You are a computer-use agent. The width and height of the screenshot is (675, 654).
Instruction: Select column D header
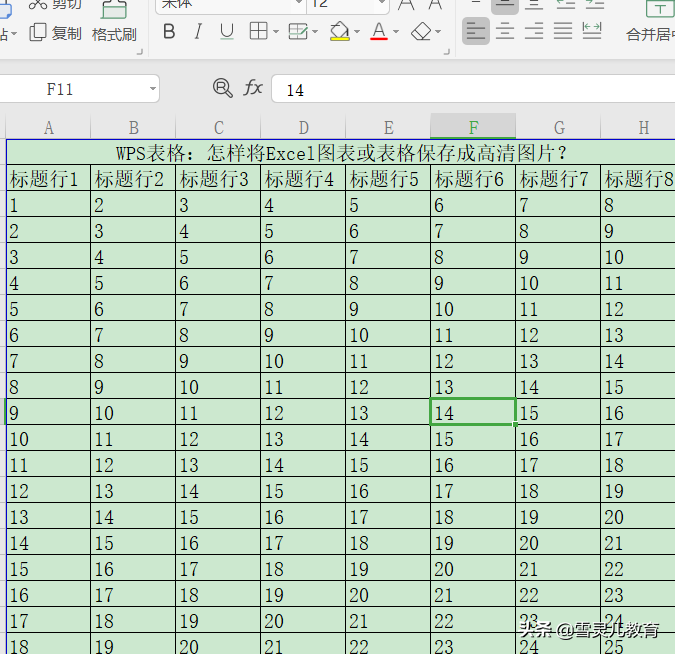[x=303, y=127]
